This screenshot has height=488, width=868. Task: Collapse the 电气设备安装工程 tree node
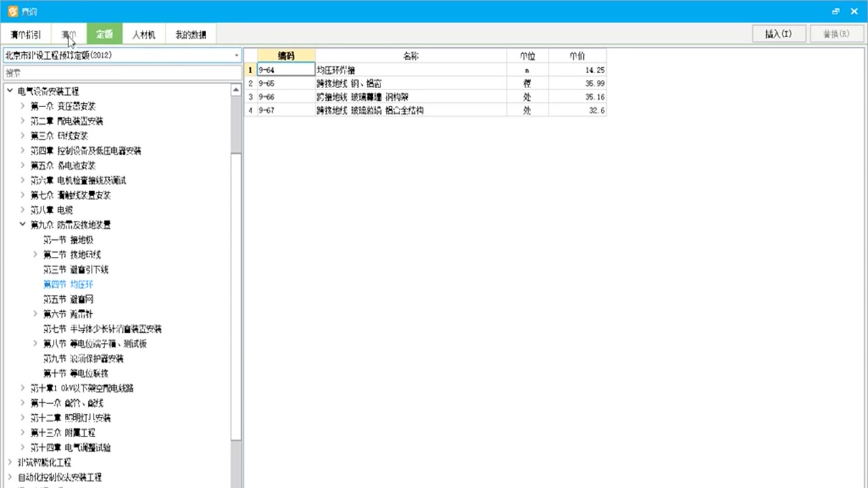pyautogui.click(x=9, y=91)
